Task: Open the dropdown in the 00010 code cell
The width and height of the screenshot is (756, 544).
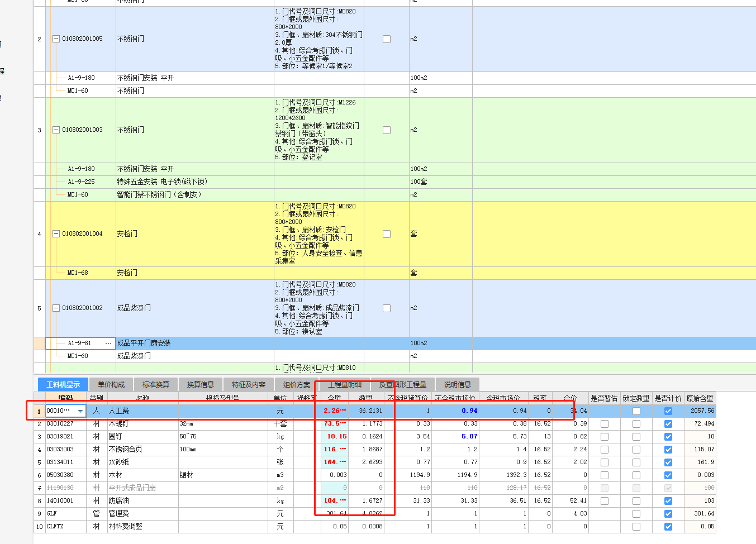Action: coord(80,411)
